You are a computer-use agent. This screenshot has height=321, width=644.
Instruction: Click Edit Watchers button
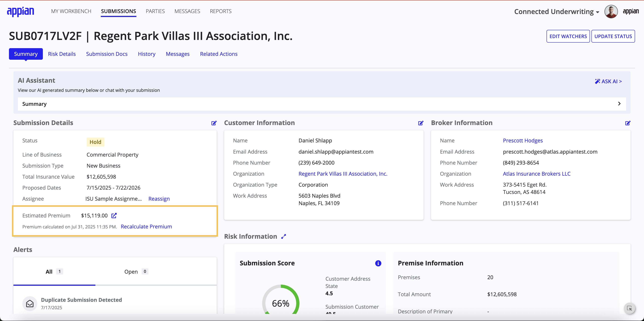(568, 36)
